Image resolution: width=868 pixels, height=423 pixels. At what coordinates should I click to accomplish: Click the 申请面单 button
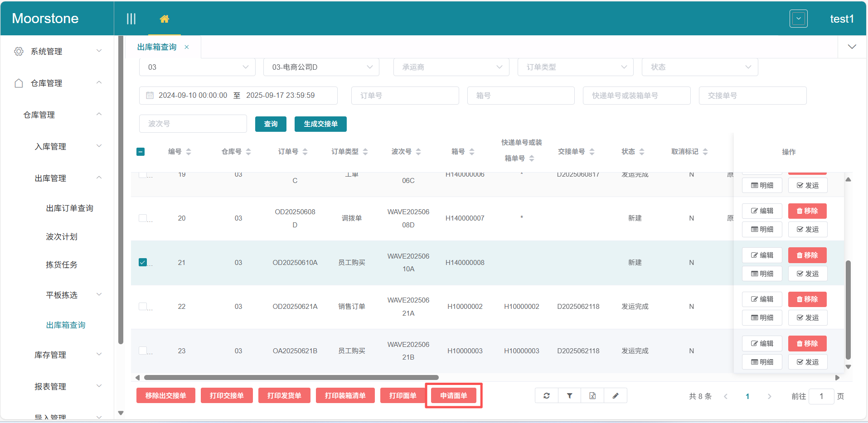pyautogui.click(x=453, y=396)
